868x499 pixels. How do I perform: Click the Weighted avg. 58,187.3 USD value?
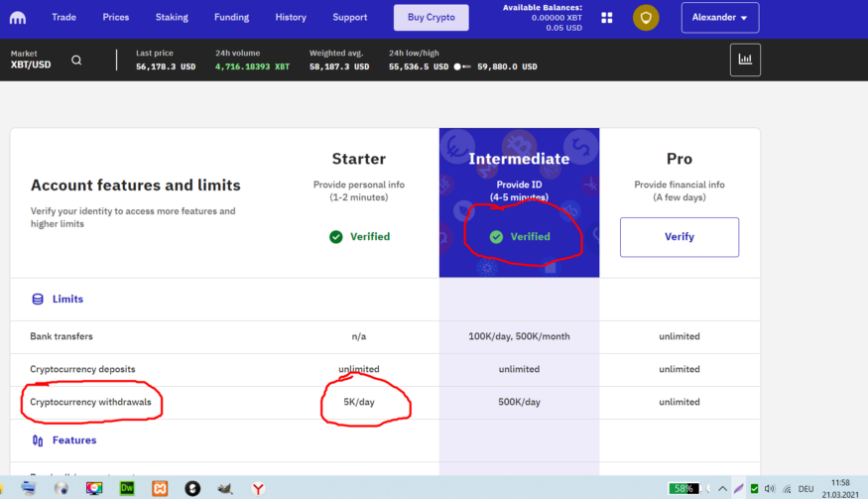(x=339, y=66)
